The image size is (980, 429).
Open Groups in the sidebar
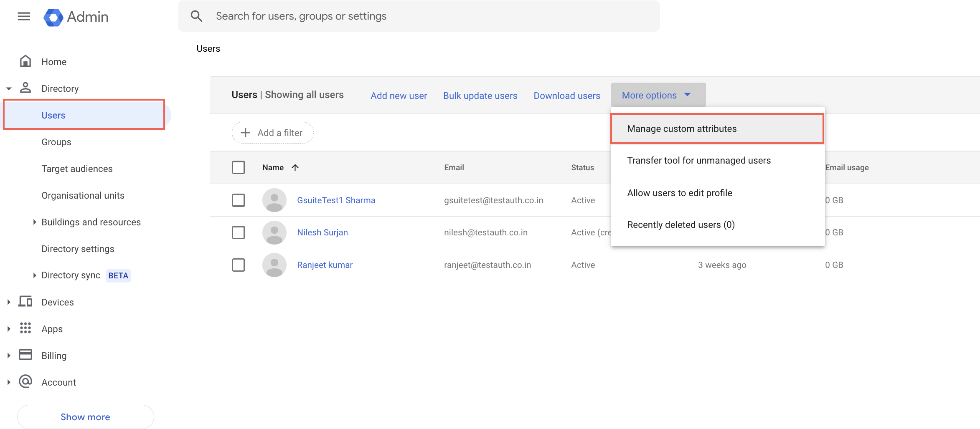56,142
